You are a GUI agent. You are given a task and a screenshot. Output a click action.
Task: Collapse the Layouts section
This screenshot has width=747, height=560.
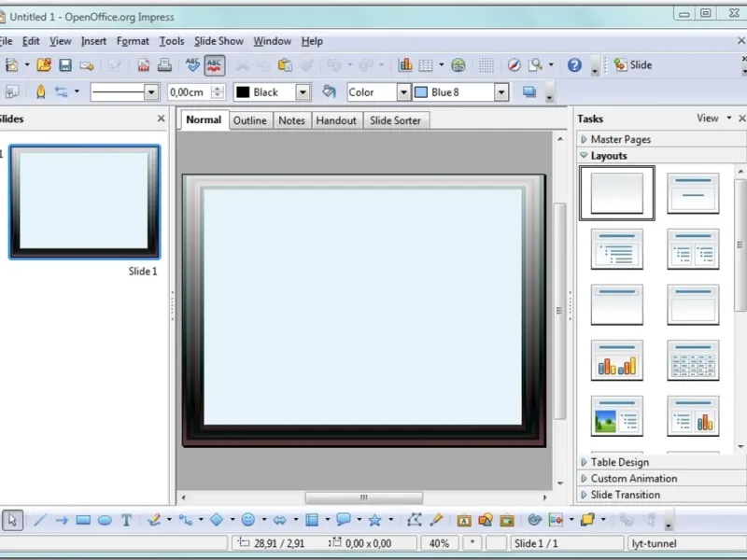tap(660, 156)
